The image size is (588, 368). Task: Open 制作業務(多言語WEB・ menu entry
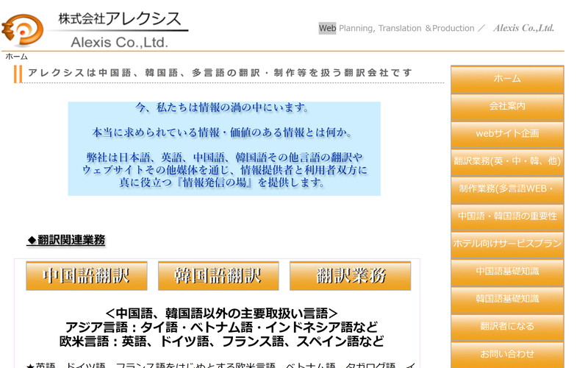[x=507, y=189]
